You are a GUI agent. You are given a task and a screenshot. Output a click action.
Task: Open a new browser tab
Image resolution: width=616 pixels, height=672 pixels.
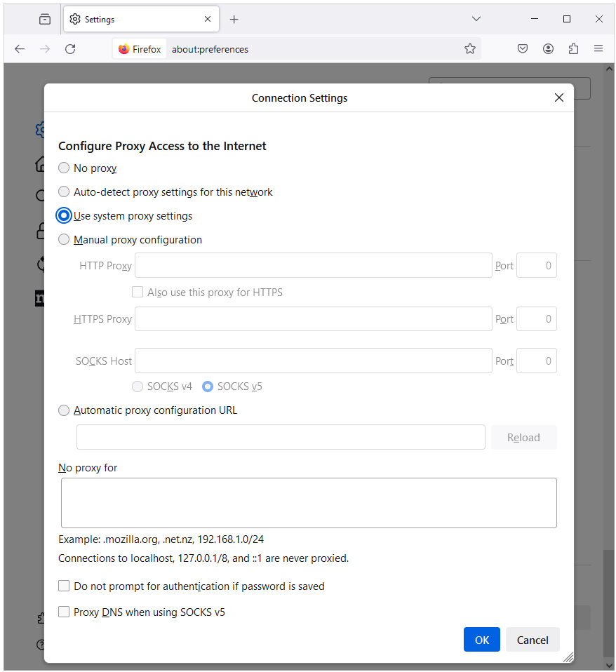(234, 19)
